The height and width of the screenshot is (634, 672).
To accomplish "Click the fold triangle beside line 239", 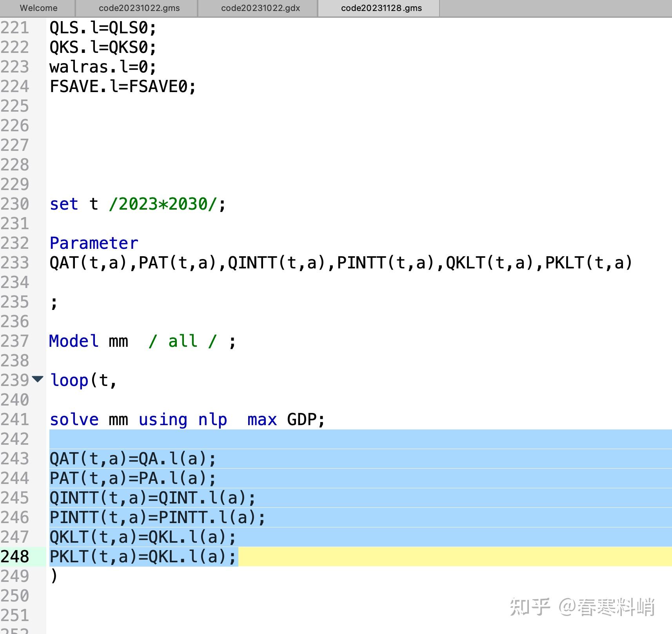I will point(37,380).
